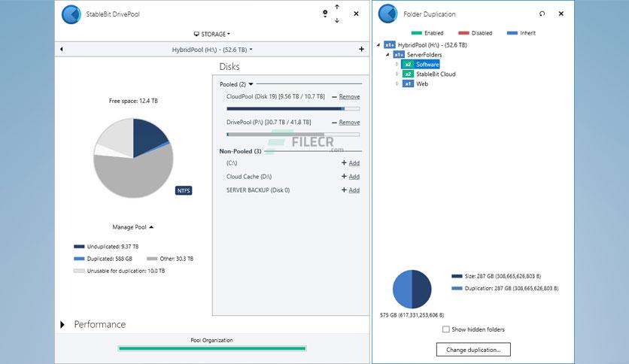Add SERVER BACKUP (Disk 0) to pool
629x364 pixels.
(x=354, y=190)
